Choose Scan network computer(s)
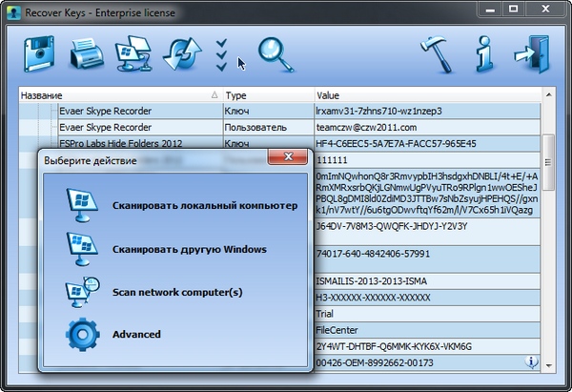Screen dimensions: 572x392 [177, 292]
